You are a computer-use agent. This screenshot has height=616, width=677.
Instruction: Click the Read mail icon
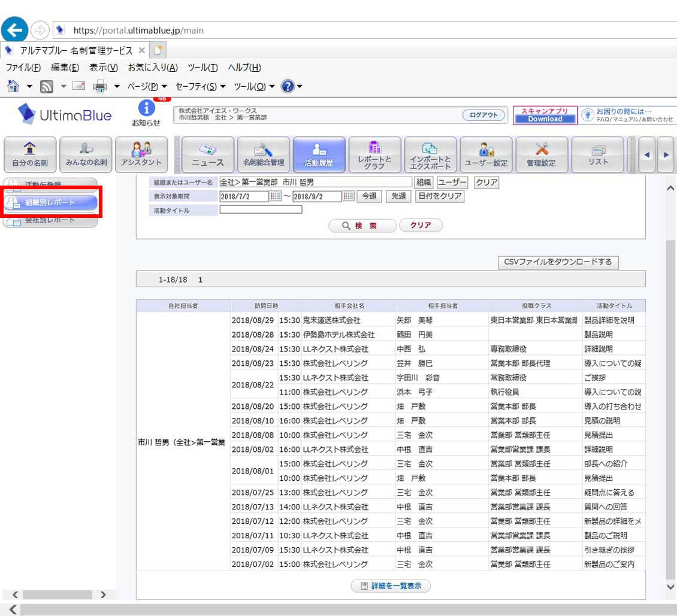(x=78, y=86)
